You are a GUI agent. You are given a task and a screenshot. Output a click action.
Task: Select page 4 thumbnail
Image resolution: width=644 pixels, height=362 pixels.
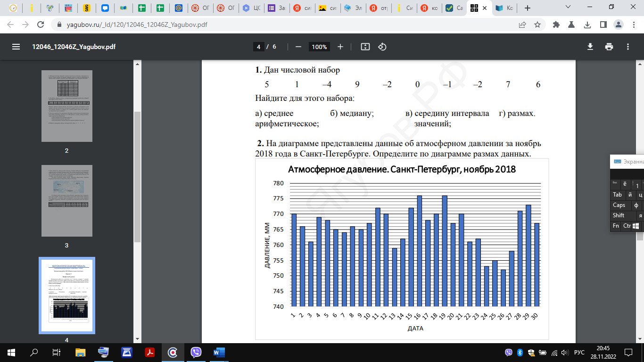tap(66, 296)
